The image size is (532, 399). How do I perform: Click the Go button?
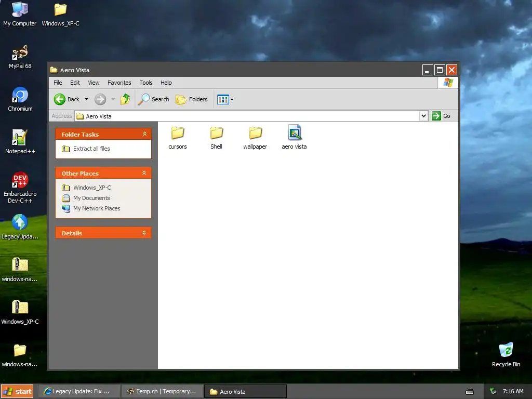(x=441, y=116)
